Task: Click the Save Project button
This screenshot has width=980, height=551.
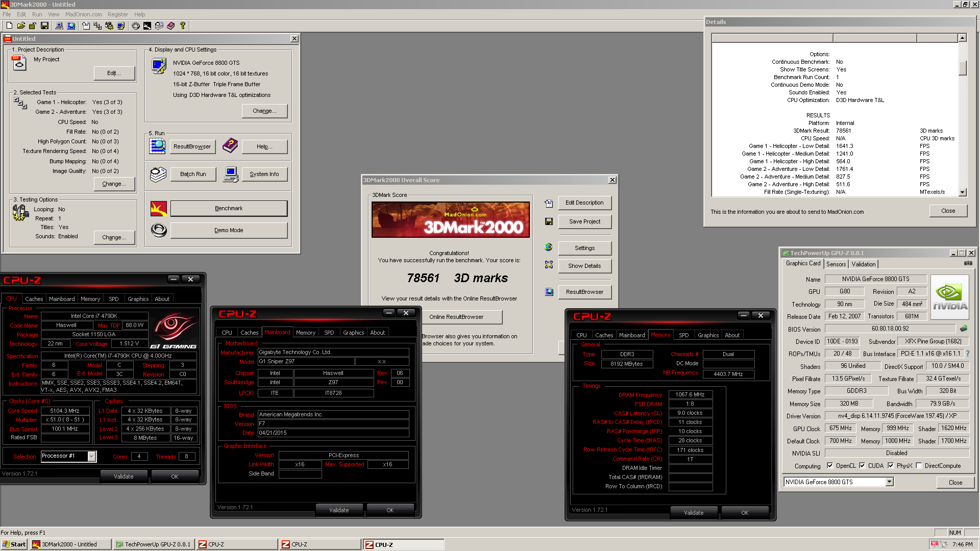Action: pyautogui.click(x=584, y=221)
